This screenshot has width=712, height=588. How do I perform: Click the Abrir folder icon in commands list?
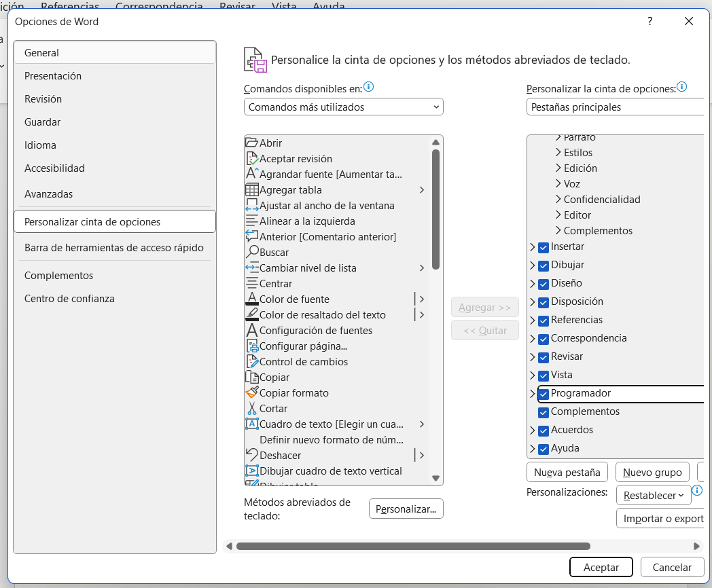(x=251, y=143)
